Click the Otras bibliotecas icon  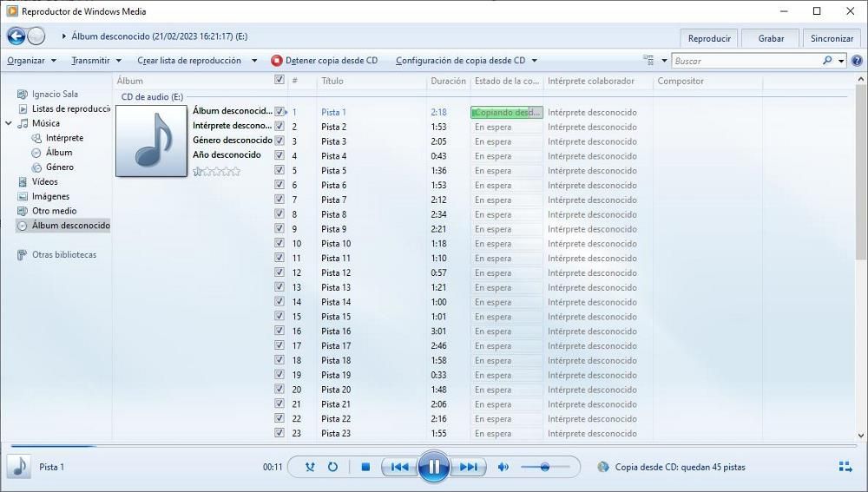(x=23, y=254)
